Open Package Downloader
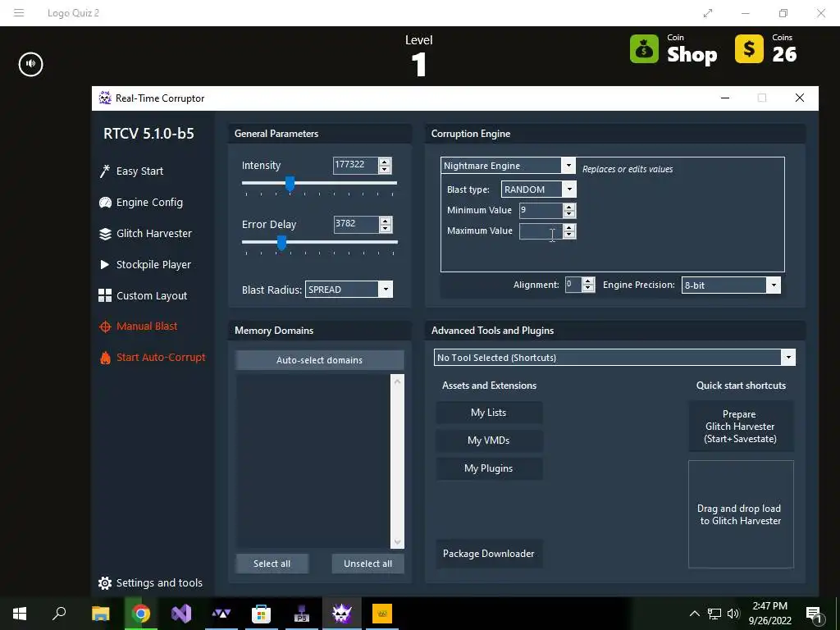Screen dimensions: 840x630 pyautogui.click(x=489, y=554)
